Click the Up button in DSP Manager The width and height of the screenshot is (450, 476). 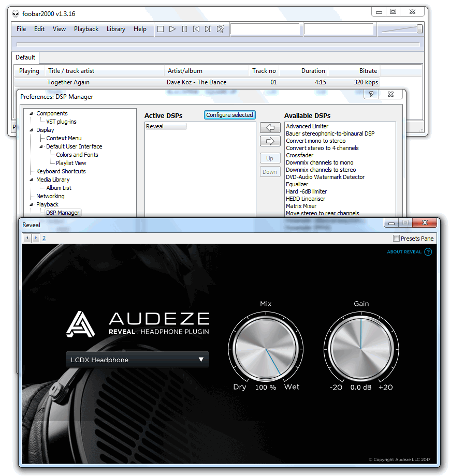(x=270, y=158)
